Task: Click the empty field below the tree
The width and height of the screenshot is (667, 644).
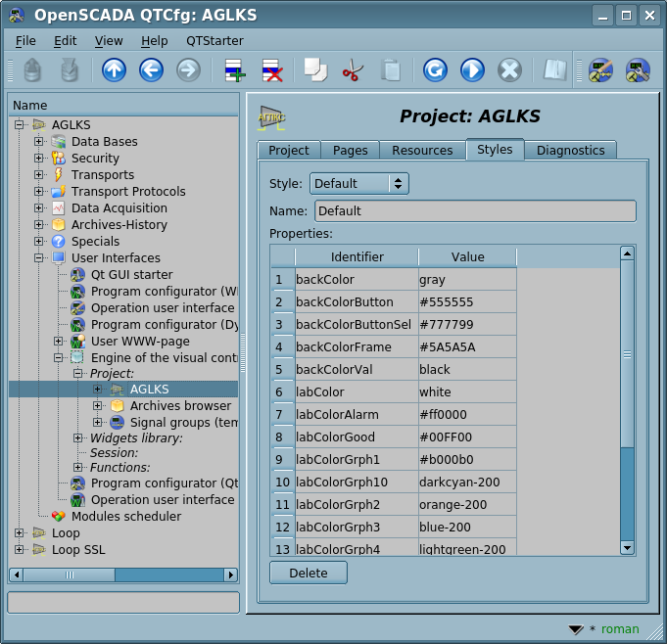Action: point(123,603)
